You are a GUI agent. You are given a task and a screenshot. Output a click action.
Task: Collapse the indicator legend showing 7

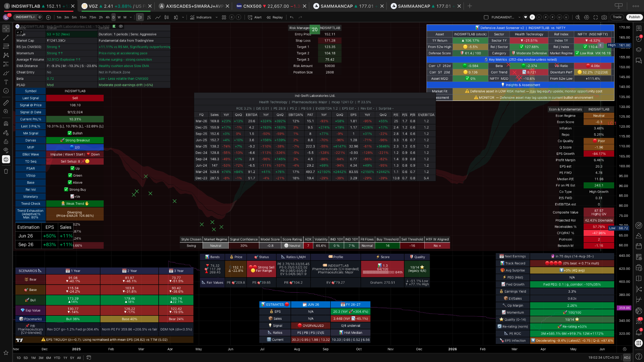click(19, 33)
